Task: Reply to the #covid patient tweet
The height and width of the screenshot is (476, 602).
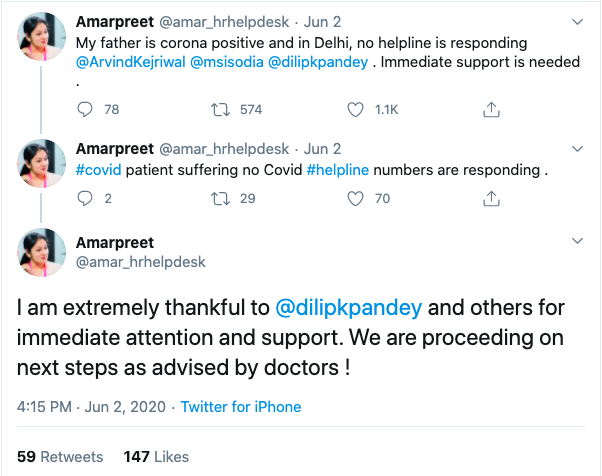Action: pyautogui.click(x=85, y=198)
